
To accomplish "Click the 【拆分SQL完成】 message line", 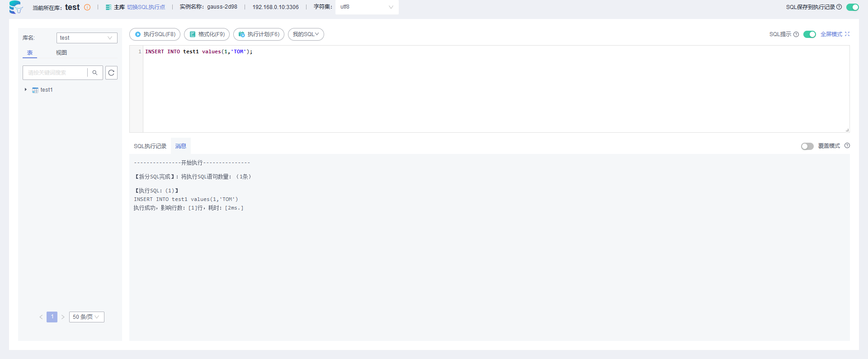I will click(193, 177).
